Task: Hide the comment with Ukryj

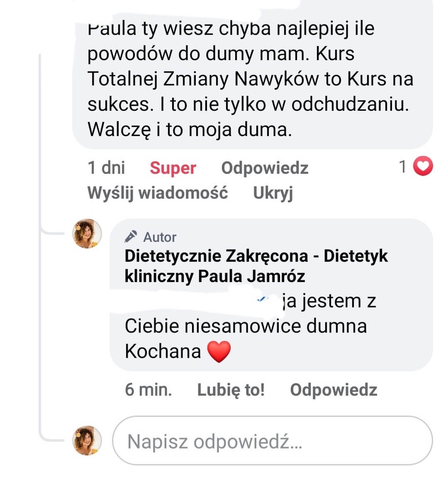Action: (273, 193)
